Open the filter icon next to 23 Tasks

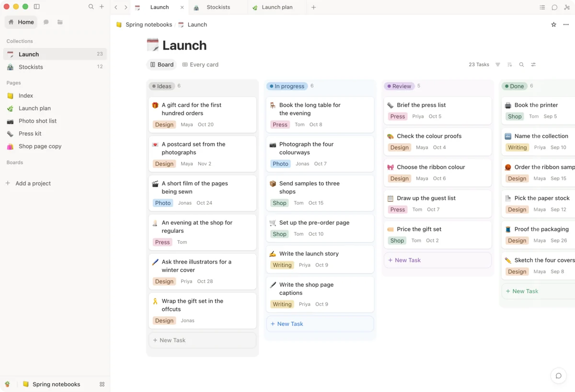(498, 65)
